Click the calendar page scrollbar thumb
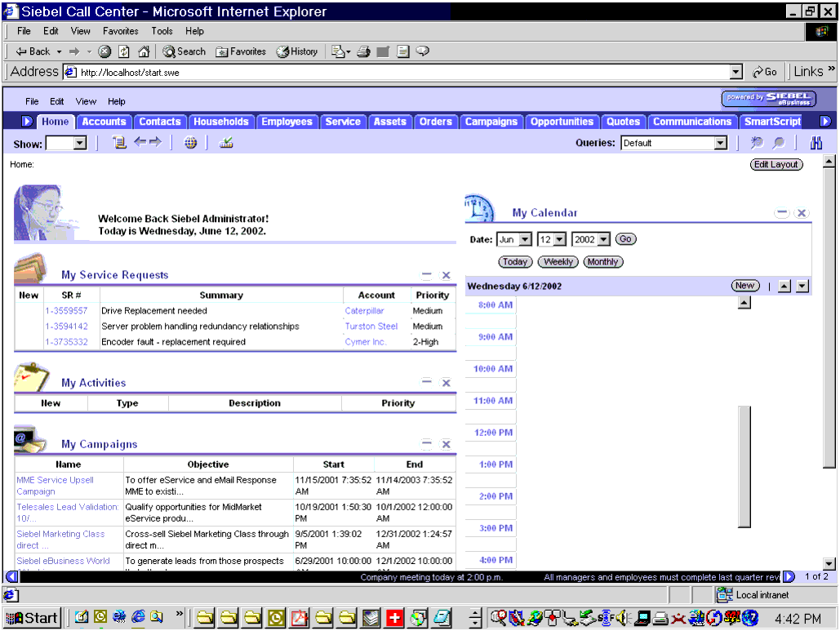This screenshot has width=840, height=631. (744, 467)
